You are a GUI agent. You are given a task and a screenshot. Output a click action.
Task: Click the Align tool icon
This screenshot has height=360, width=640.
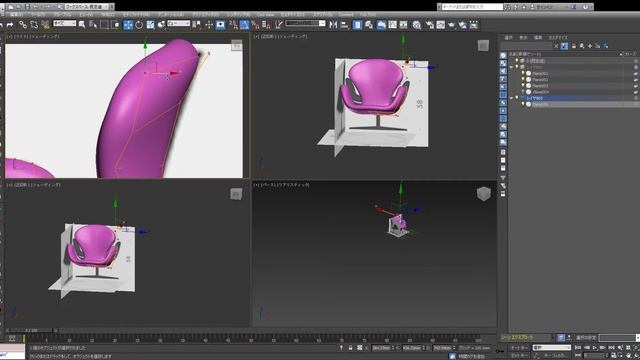(x=344, y=25)
